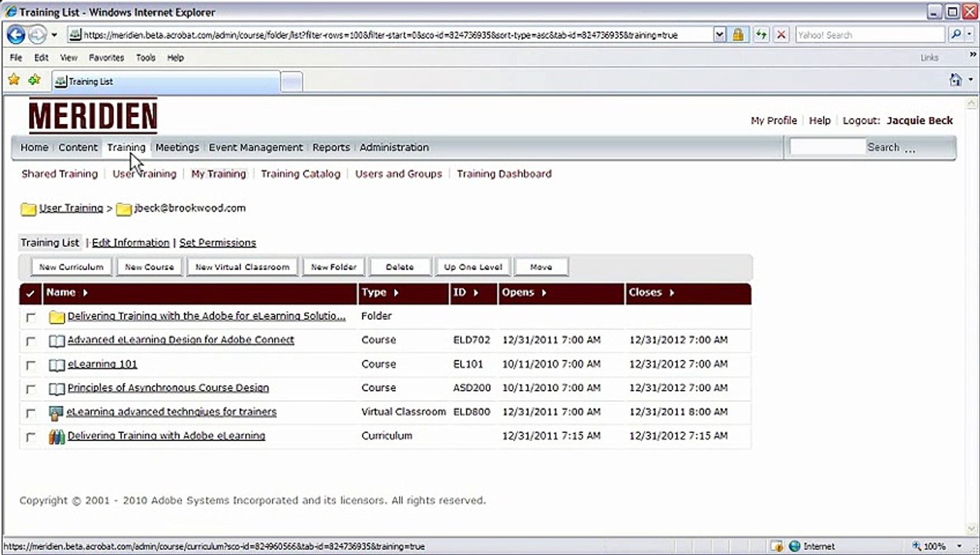The width and height of the screenshot is (980, 555).
Task: Sort table by the Name column arrow
Action: tap(85, 293)
